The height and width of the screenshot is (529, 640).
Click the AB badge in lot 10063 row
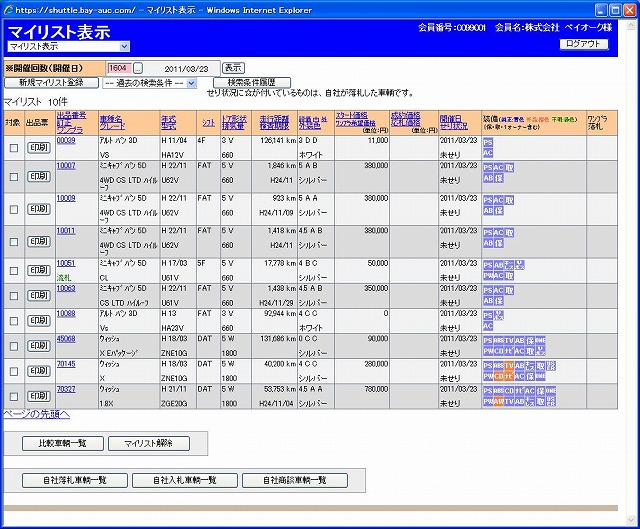click(x=488, y=301)
